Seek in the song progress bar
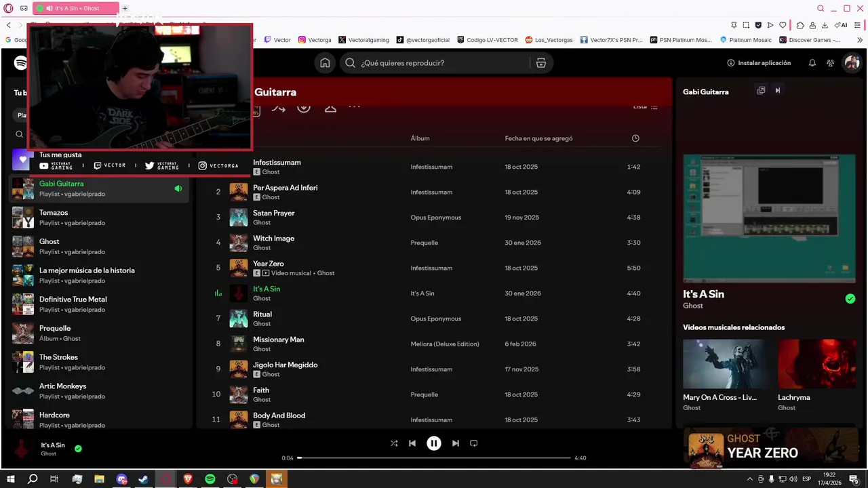This screenshot has width=868, height=488. [x=434, y=458]
